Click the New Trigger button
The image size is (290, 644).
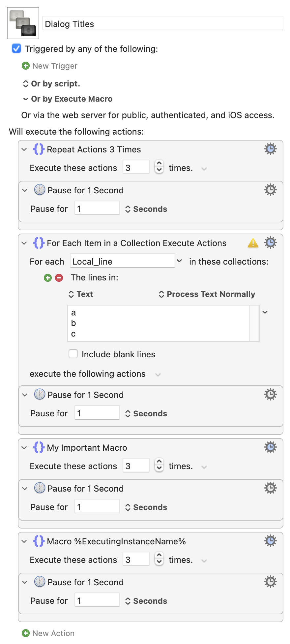tap(50, 66)
